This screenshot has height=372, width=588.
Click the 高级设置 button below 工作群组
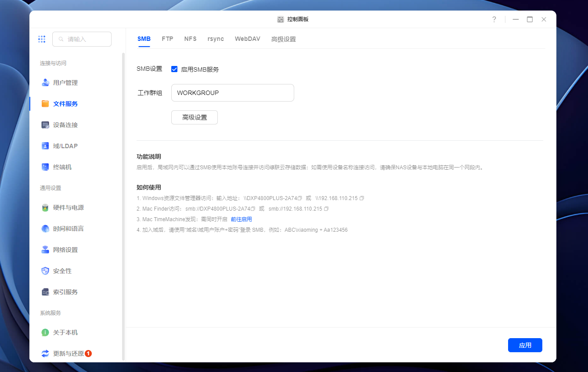(195, 117)
